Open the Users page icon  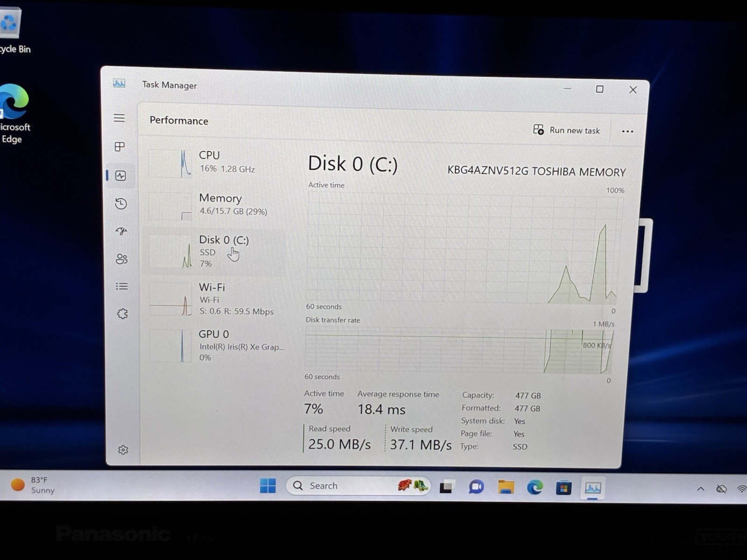pyautogui.click(x=121, y=259)
